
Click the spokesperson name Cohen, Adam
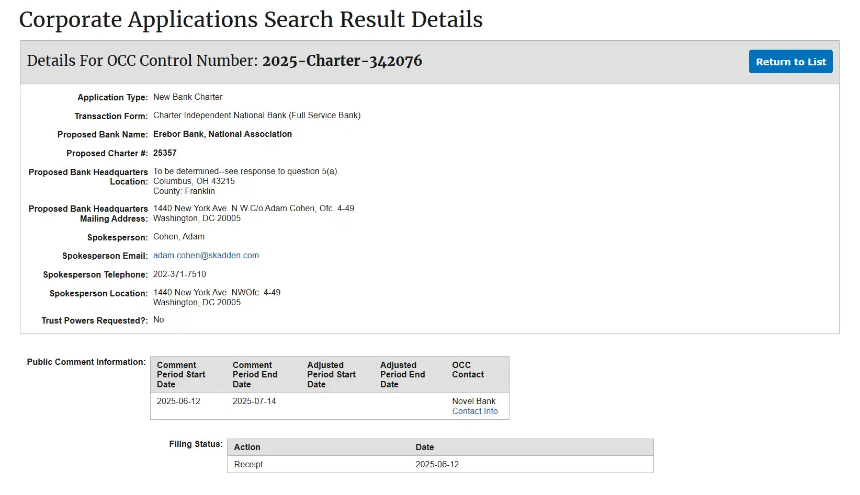click(x=179, y=237)
